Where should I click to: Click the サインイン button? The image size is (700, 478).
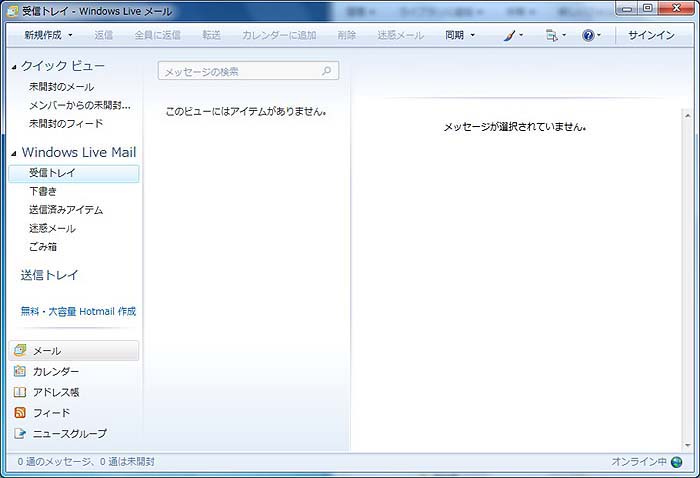pos(651,35)
